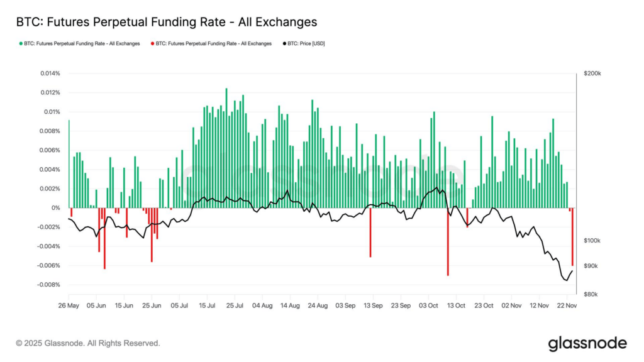Click the glassnode logo
This screenshot has width=644, height=362.
pos(587,343)
